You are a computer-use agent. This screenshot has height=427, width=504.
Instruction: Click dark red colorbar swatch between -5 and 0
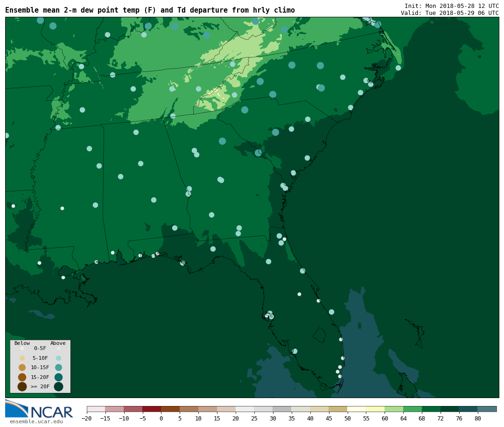pyautogui.click(x=152, y=409)
